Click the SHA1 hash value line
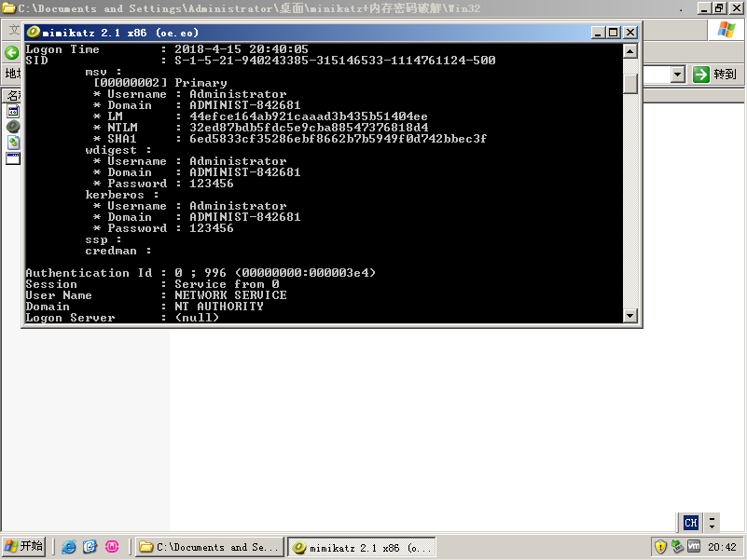Viewport: 747px width, 560px height. click(290, 139)
